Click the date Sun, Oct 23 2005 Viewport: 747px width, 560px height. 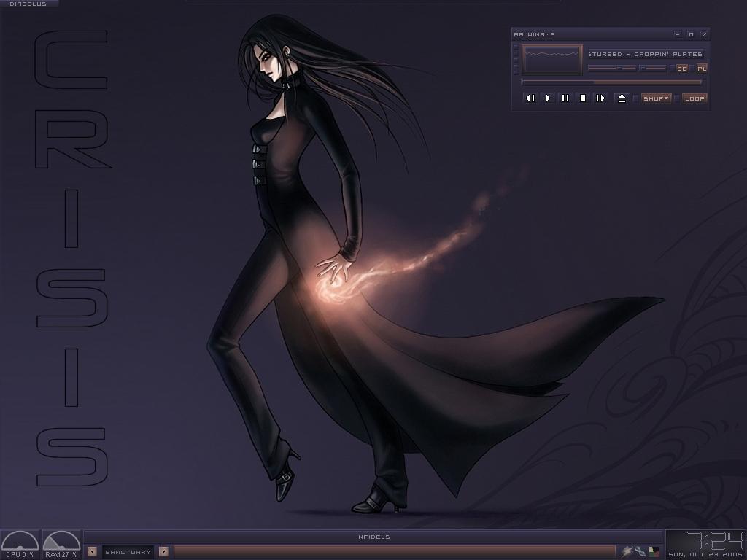coord(705,554)
